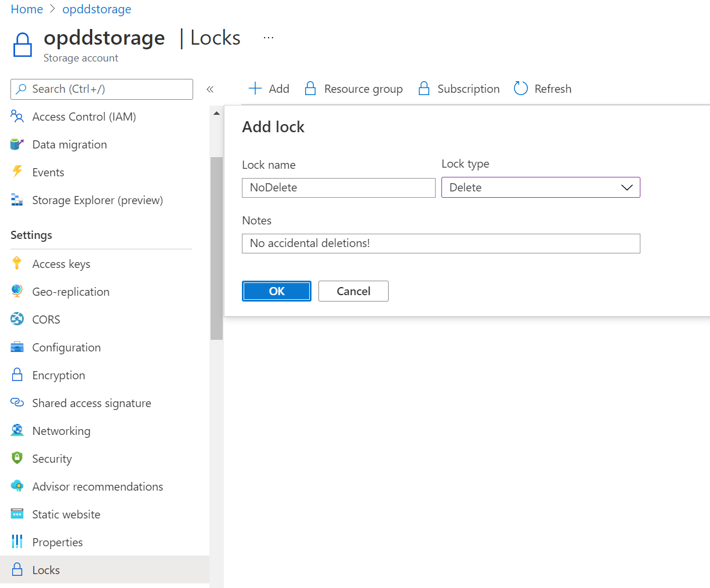Click the Encryption padlock icon
Viewport: 710px width, 588px height.
point(17,375)
